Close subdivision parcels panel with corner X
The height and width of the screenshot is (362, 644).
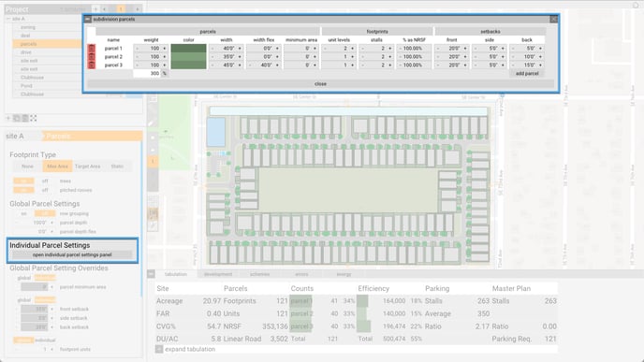click(x=553, y=20)
